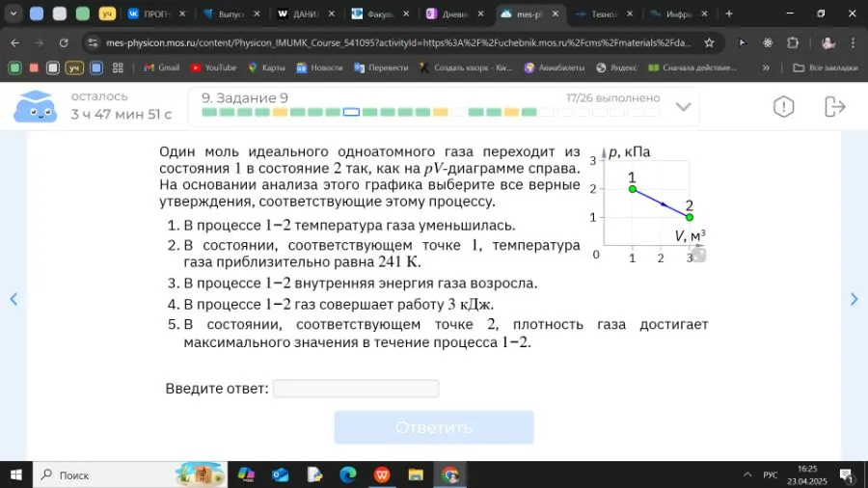Image resolution: width=868 pixels, height=488 pixels.
Task: Open the Windows Start menu
Action: click(x=15, y=474)
